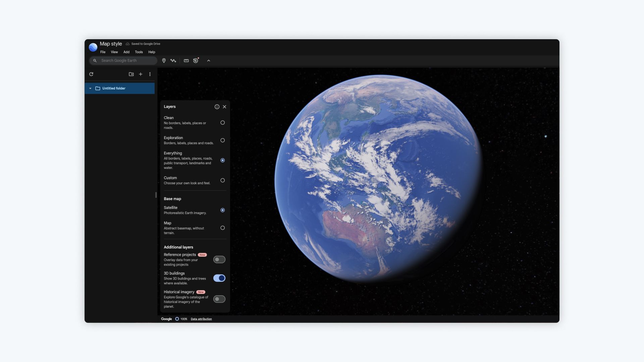Select the Exploration layer style radio
The height and width of the screenshot is (362, 644).
(x=223, y=140)
